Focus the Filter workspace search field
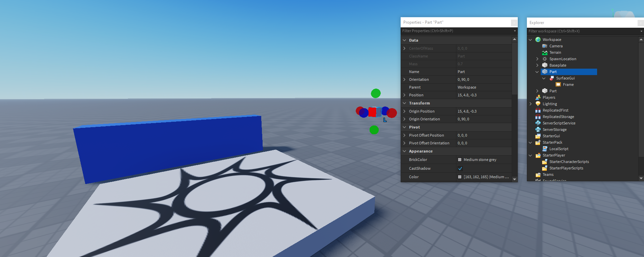 pos(583,31)
